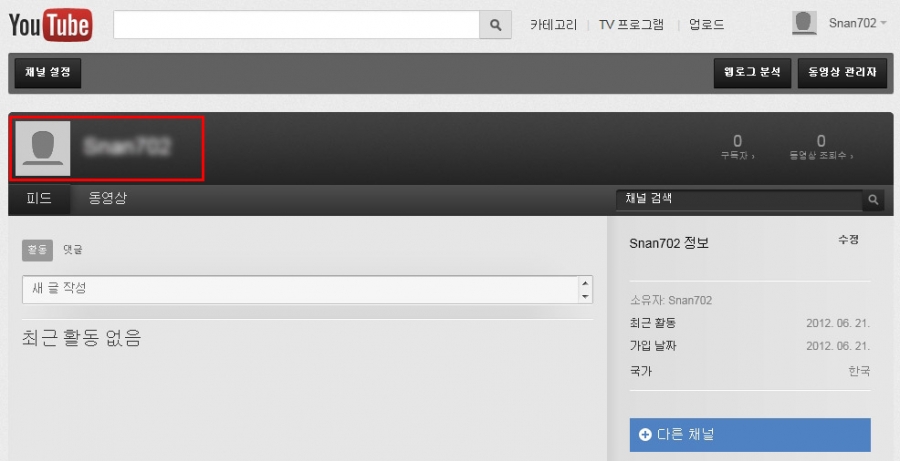
Task: Switch to the 동영상 tab
Action: click(x=108, y=199)
